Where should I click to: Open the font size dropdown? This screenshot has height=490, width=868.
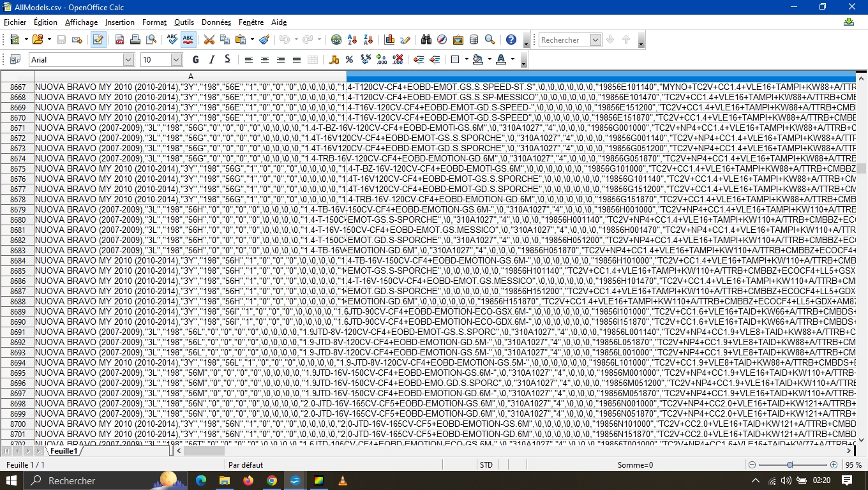click(x=177, y=59)
